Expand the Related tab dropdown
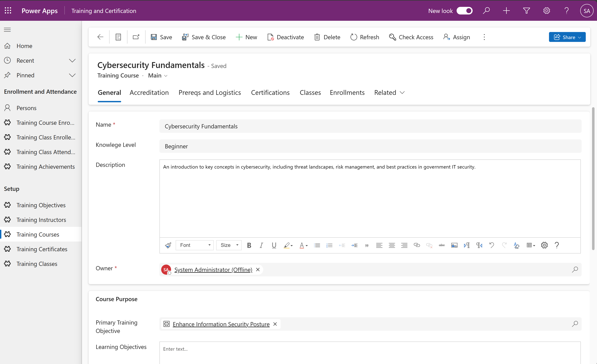 tap(389, 93)
